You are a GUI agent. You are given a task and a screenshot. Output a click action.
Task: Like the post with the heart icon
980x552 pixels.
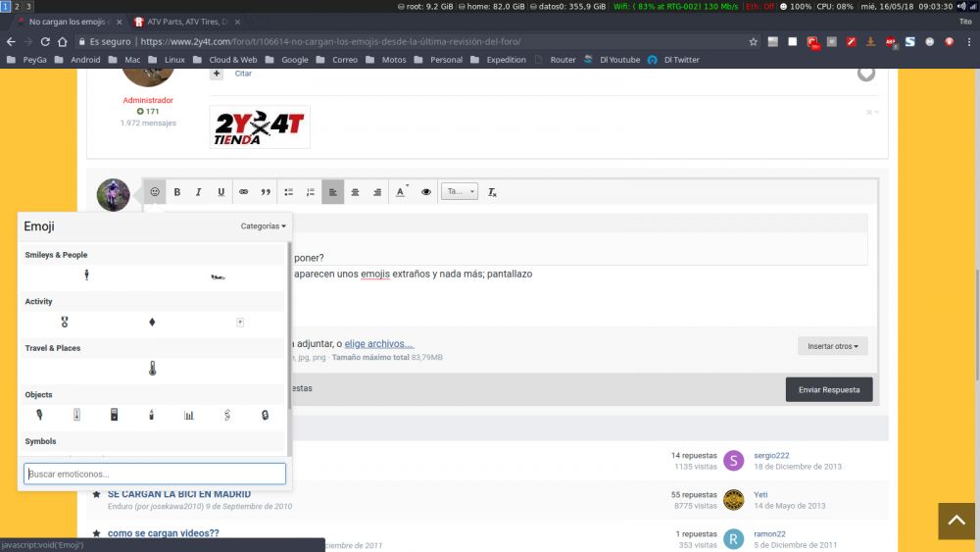(865, 74)
